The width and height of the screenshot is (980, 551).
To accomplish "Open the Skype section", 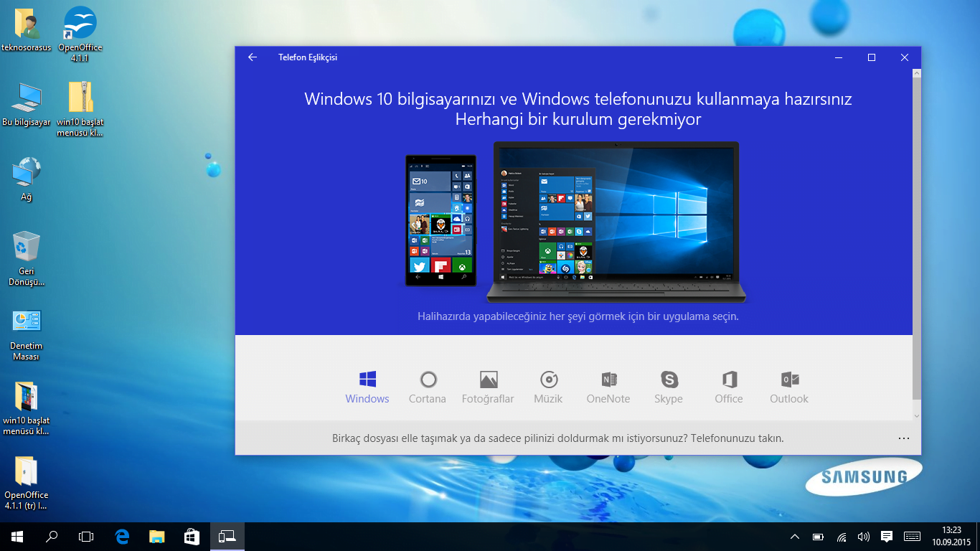I will [x=668, y=380].
